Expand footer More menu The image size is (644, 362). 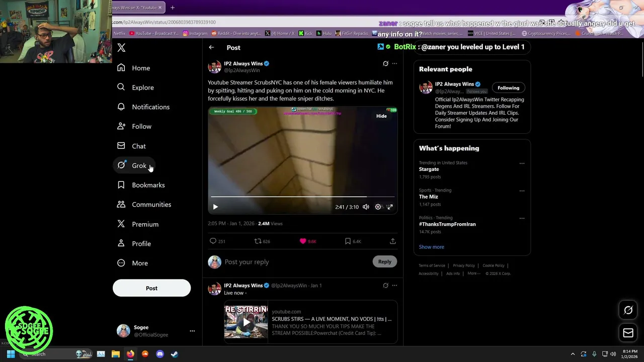[x=473, y=274]
